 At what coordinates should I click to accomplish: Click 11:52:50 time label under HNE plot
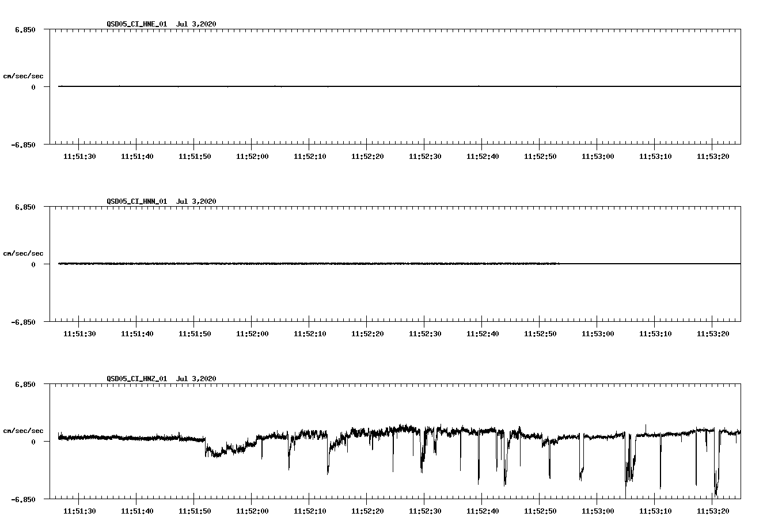[540, 157]
